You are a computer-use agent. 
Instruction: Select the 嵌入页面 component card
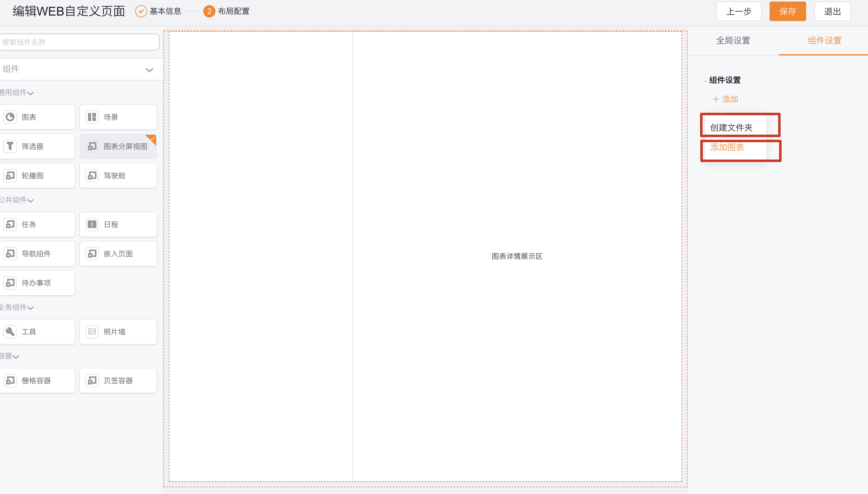coord(118,253)
